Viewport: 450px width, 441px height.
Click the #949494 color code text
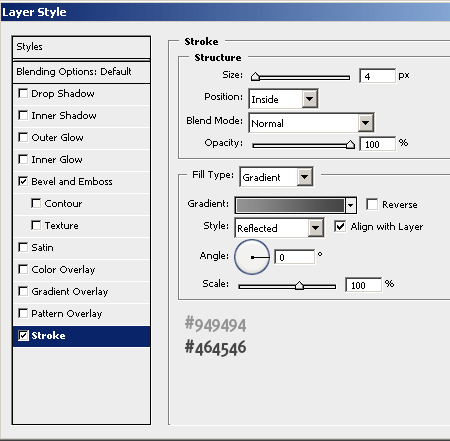tap(215, 325)
